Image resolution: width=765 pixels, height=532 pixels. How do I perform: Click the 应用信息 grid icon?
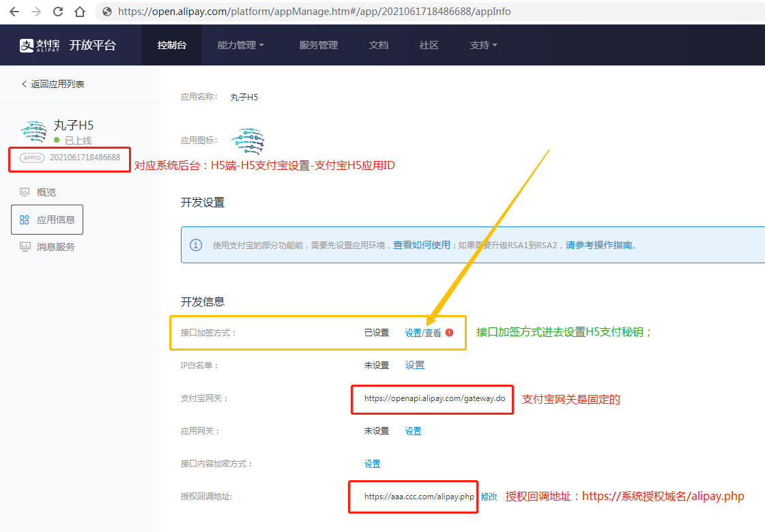[x=25, y=220]
